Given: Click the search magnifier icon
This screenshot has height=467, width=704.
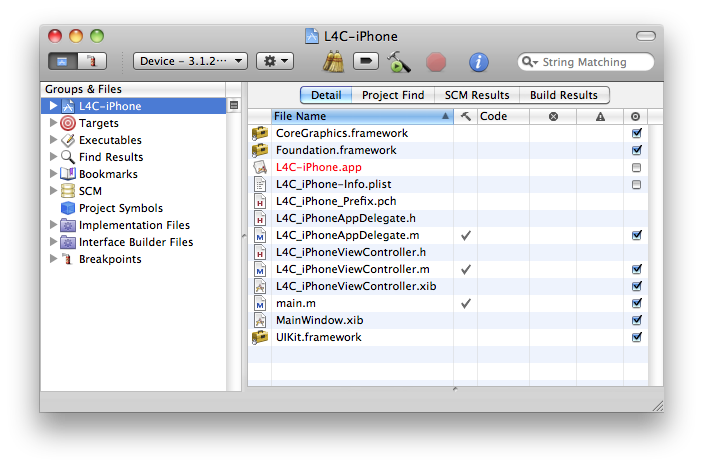Looking at the screenshot, I should coord(529,62).
